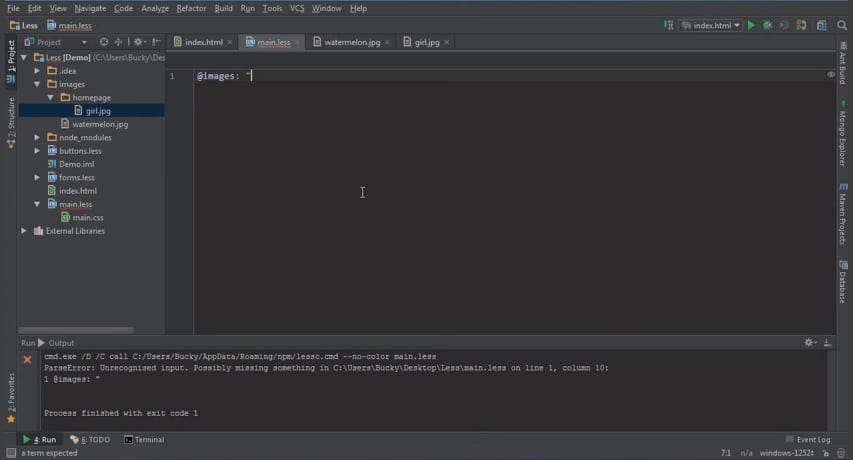Expand the node_modules folder
The width and height of the screenshot is (853, 460).
pos(37,138)
